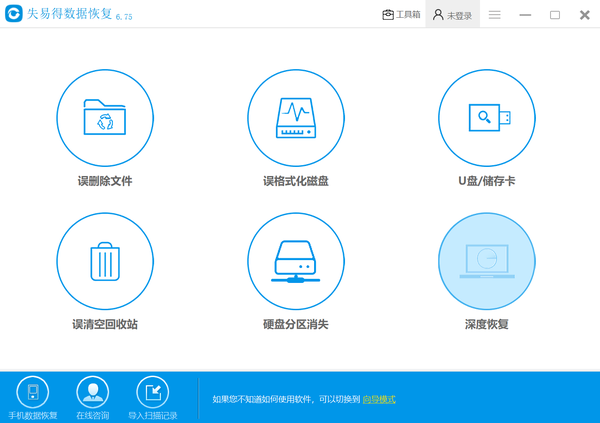
Task: Click the 失易得数据恢复 app logo
Action: [x=14, y=13]
